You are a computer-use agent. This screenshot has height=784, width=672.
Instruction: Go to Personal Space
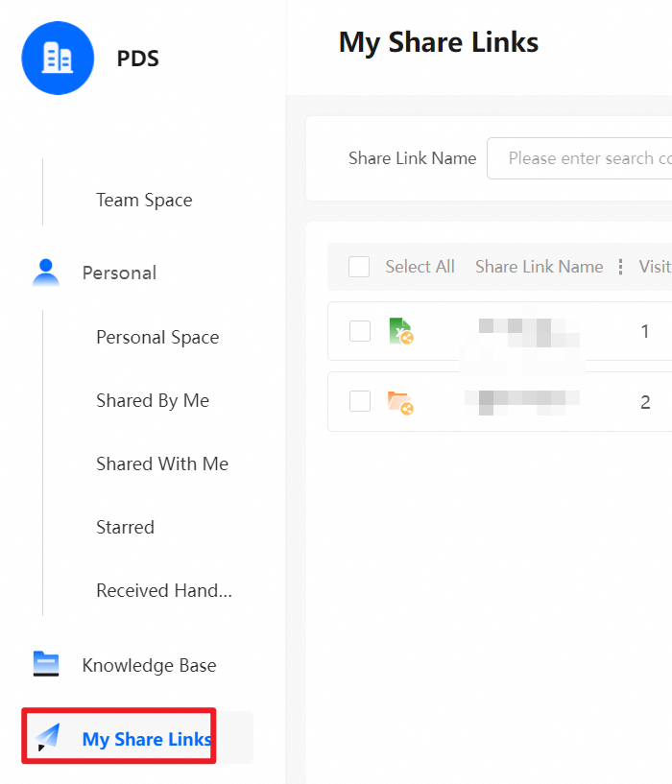coord(157,337)
